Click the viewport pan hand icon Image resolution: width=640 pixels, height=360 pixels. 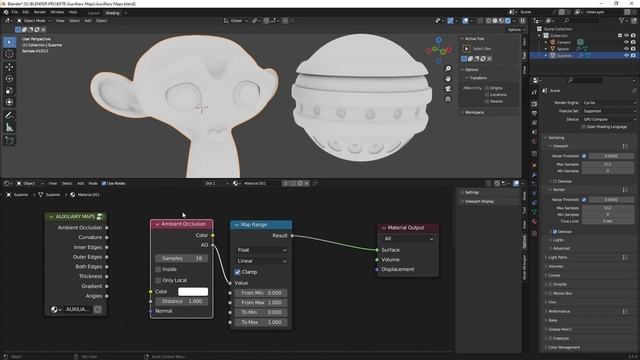(448, 79)
